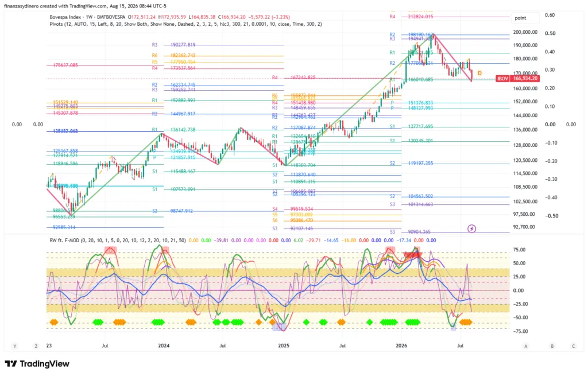Click the S1 107573.091 pivot label
This screenshot has height=376, width=588.
pyautogui.click(x=173, y=189)
